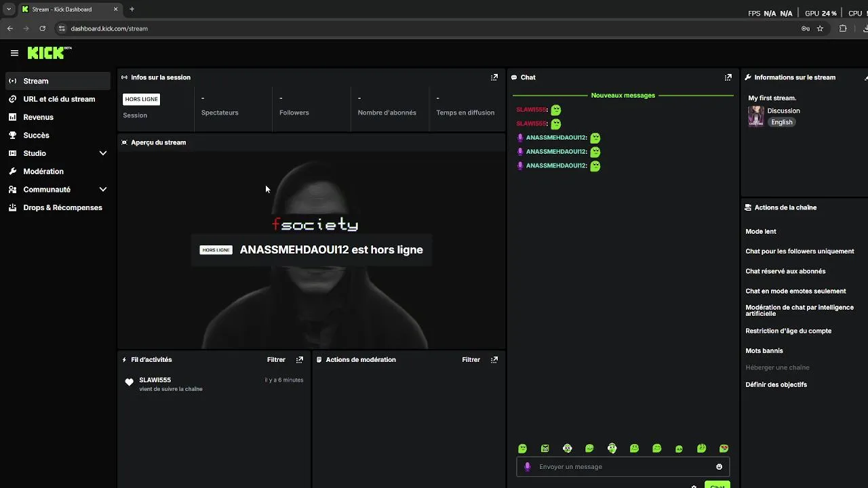The image size is (868, 488).
Task: Select Mode lent in channel actions
Action: click(x=761, y=232)
